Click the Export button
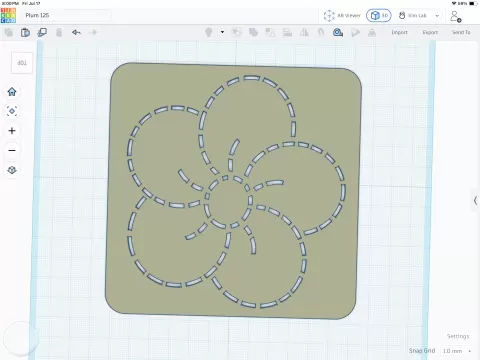 click(x=430, y=32)
